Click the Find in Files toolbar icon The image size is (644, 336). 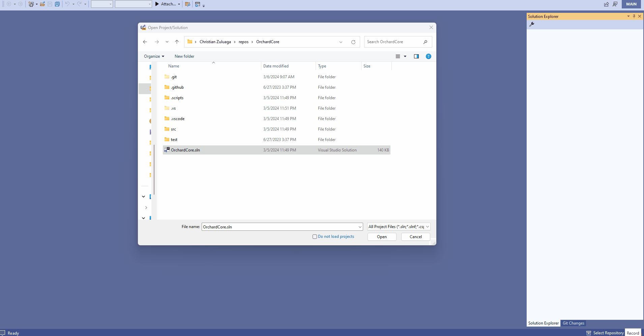[188, 4]
